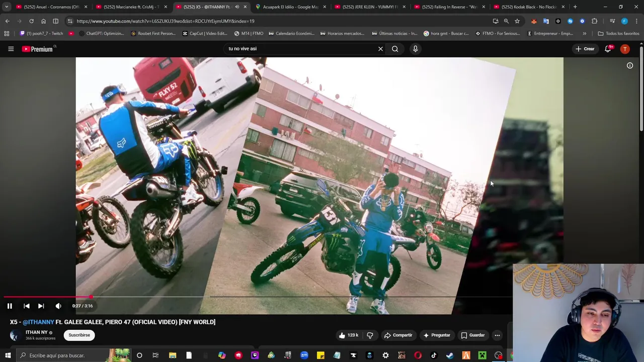Go back in browser history
The image size is (644, 362).
point(7,21)
